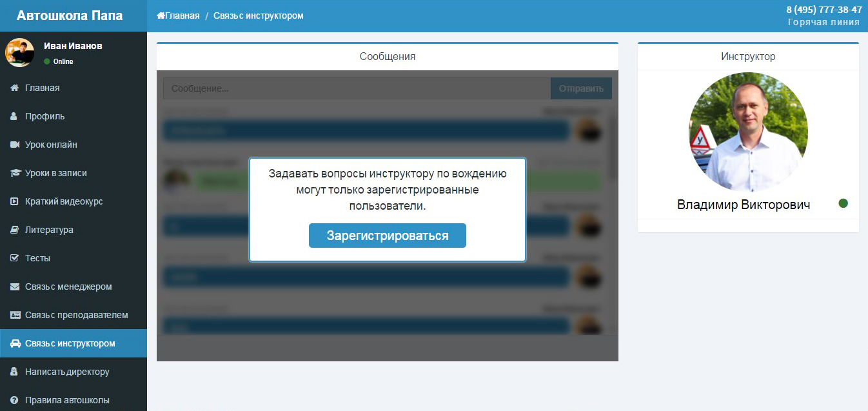Select the Связь с менеджером menu item
868x411 pixels.
pyautogui.click(x=74, y=286)
